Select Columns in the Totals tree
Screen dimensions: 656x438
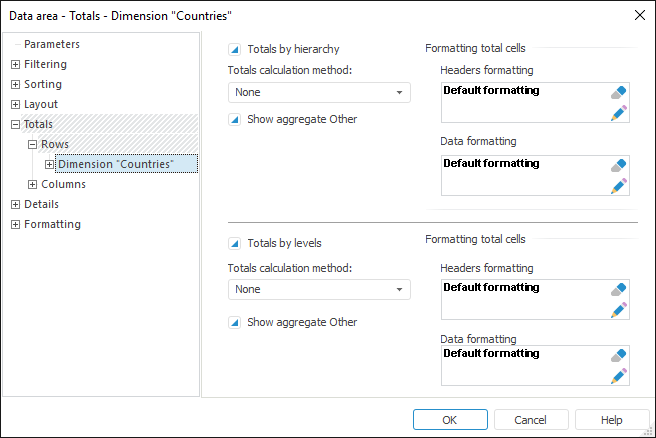63,184
